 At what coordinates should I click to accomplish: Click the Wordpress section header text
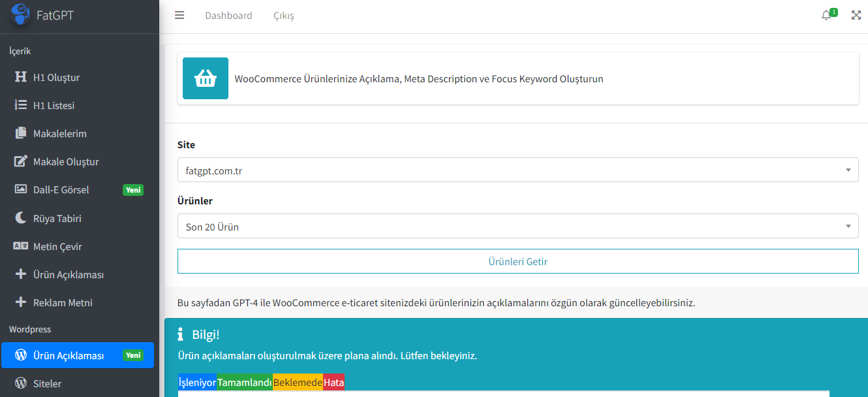tap(30, 329)
